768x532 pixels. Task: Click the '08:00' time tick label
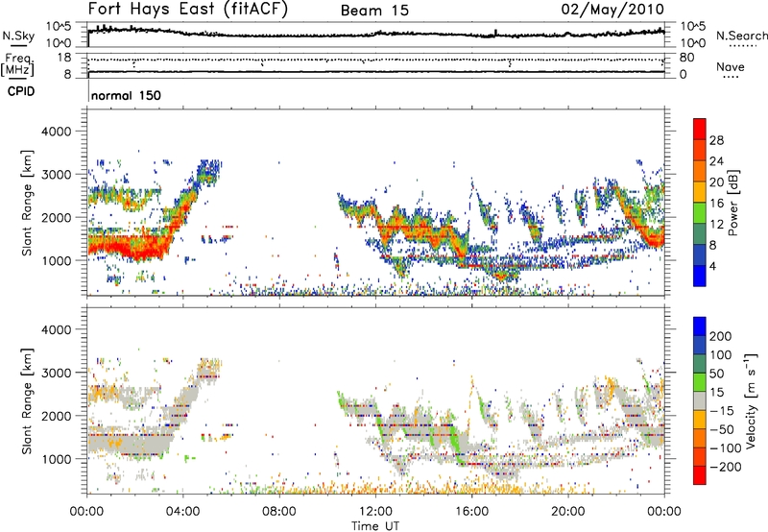(x=279, y=512)
